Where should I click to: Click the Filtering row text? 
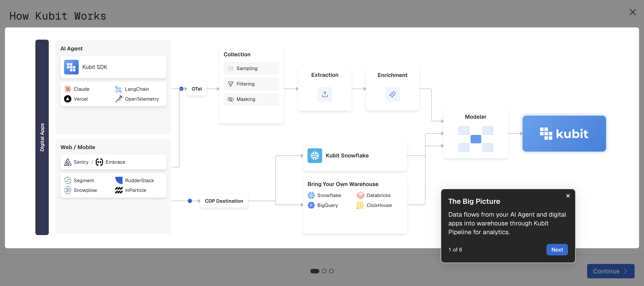pos(245,84)
